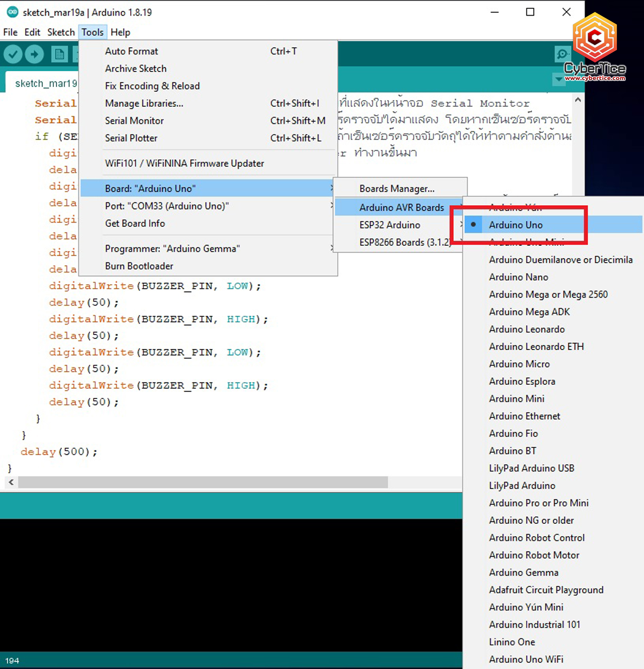Open Boards Manager entry
Viewport: 644px width, 669px height.
pyautogui.click(x=397, y=189)
